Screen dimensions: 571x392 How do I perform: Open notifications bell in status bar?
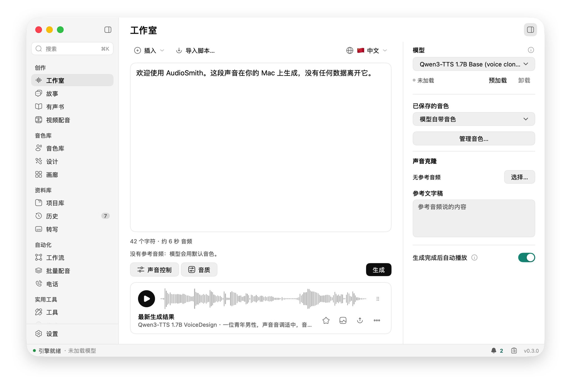pyautogui.click(x=494, y=350)
